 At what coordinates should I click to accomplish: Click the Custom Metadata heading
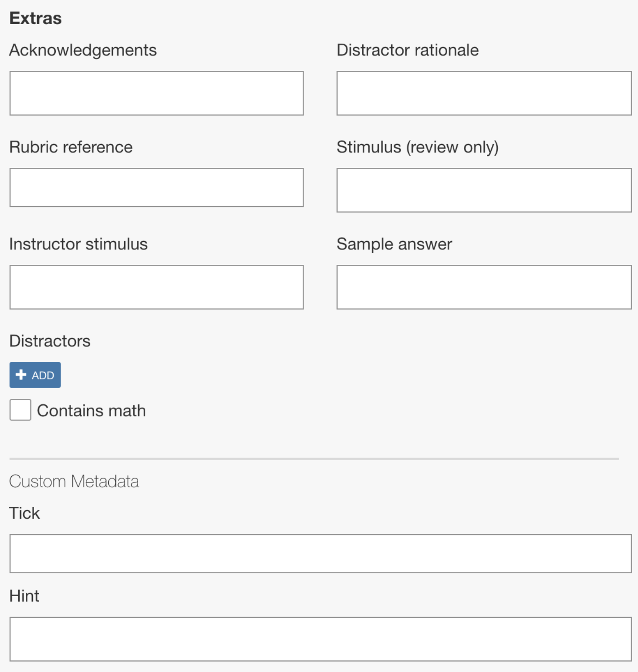74,481
